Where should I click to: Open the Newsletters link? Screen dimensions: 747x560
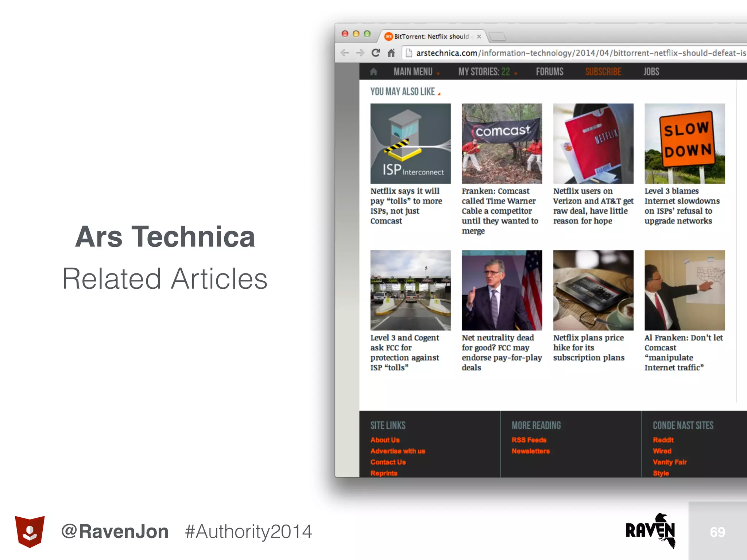530,451
